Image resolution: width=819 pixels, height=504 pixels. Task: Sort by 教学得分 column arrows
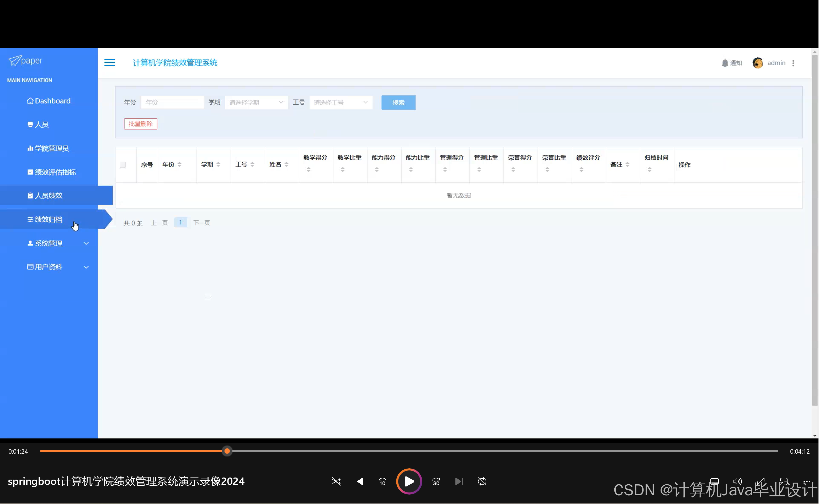click(x=309, y=170)
